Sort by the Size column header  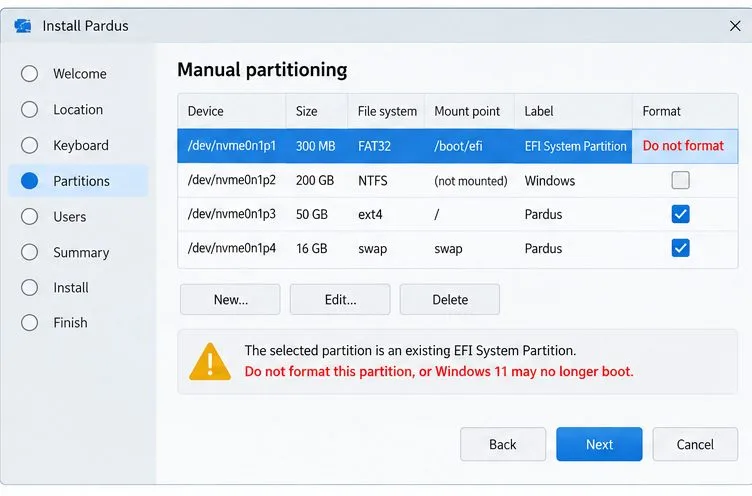click(x=317, y=111)
